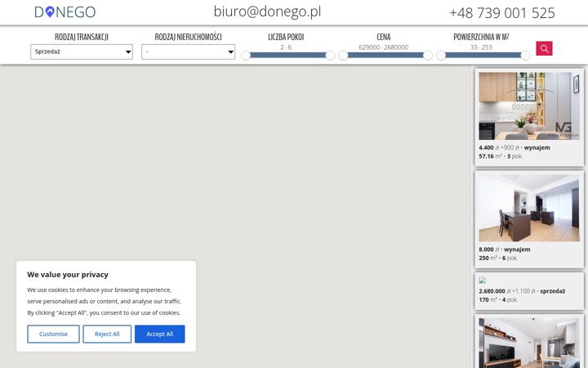Click the left handle of Cena slider

pyautogui.click(x=343, y=56)
